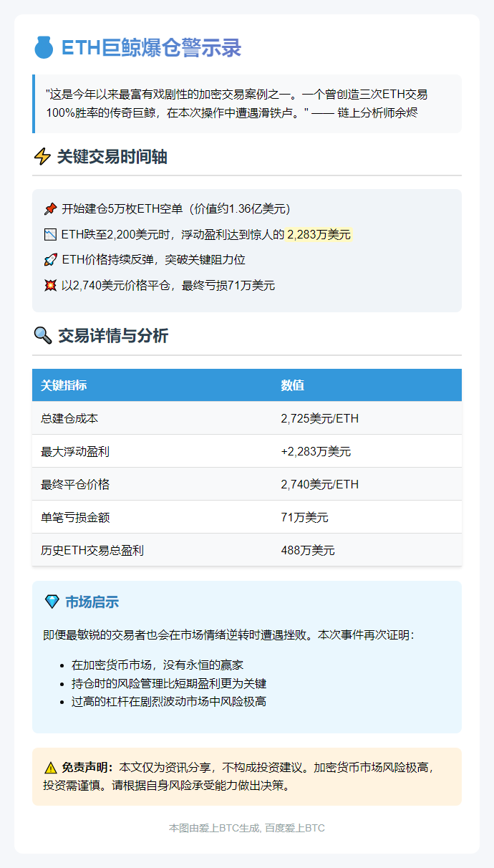Click the explosion icon before 以2,740美元价格平仓
Viewport: 494px width, 868px height.
coord(50,285)
